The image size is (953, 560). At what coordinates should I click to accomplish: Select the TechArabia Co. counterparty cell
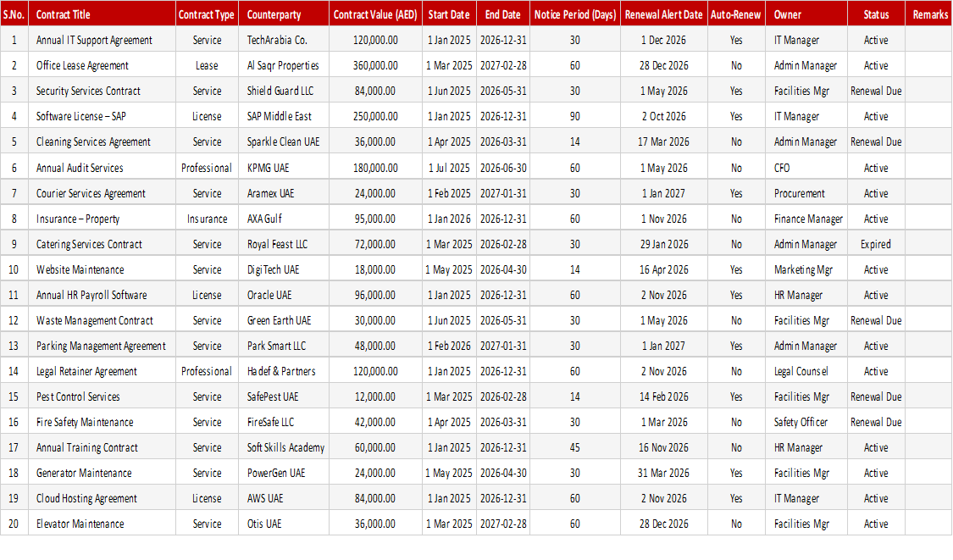click(284, 40)
